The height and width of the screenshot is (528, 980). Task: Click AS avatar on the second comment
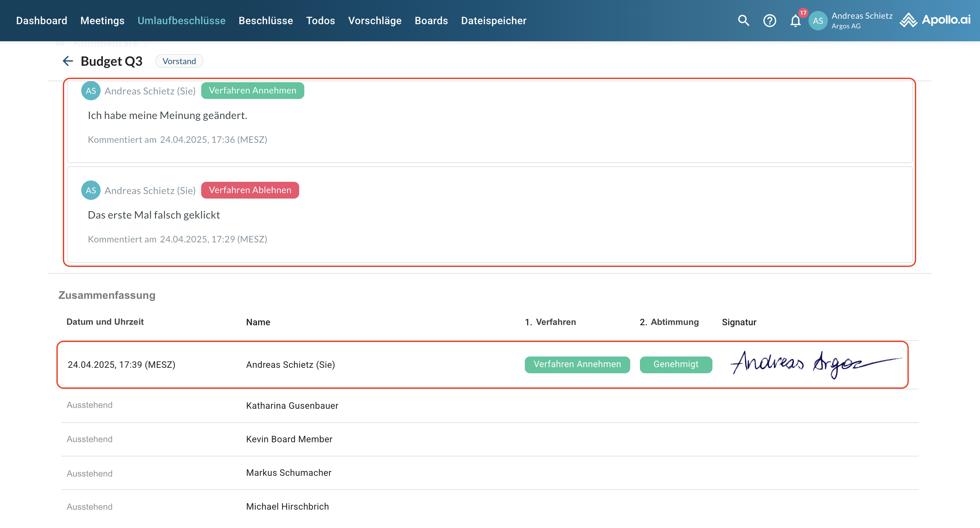pyautogui.click(x=91, y=190)
